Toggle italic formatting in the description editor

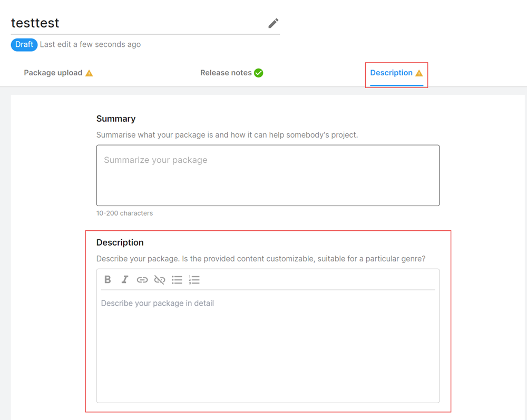(125, 280)
